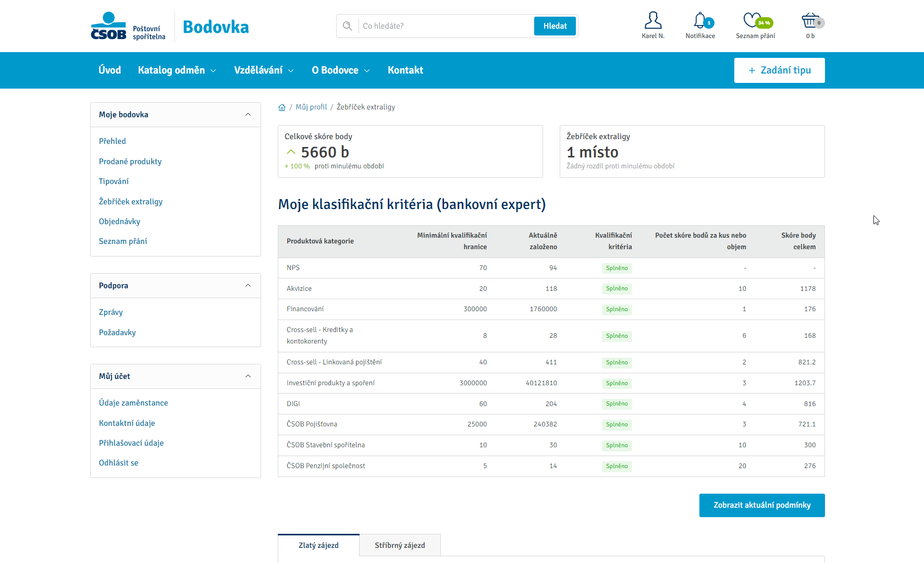This screenshot has height=563, width=924.
Task: Switch to the Stříbrný zájezd tab
Action: (400, 545)
